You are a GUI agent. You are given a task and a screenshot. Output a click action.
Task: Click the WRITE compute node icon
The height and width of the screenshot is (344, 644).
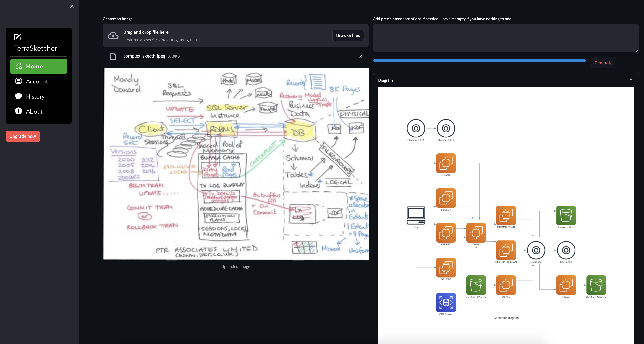[506, 285]
